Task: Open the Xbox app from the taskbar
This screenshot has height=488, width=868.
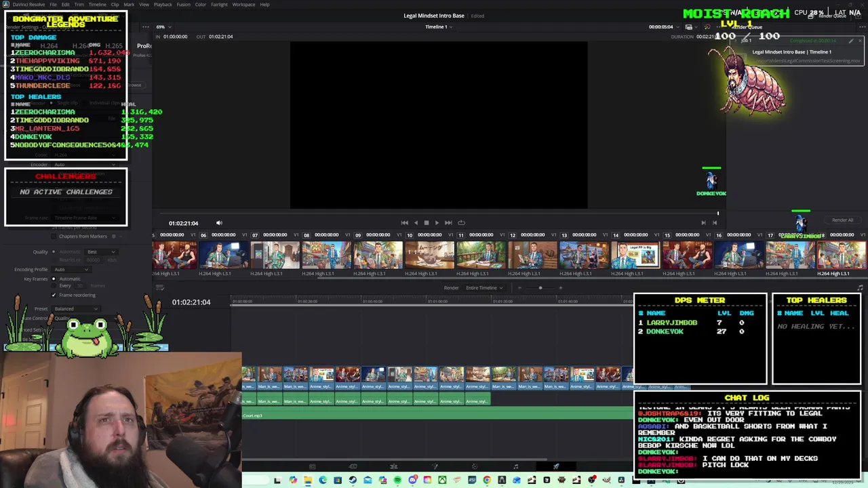Action: pyautogui.click(x=442, y=481)
